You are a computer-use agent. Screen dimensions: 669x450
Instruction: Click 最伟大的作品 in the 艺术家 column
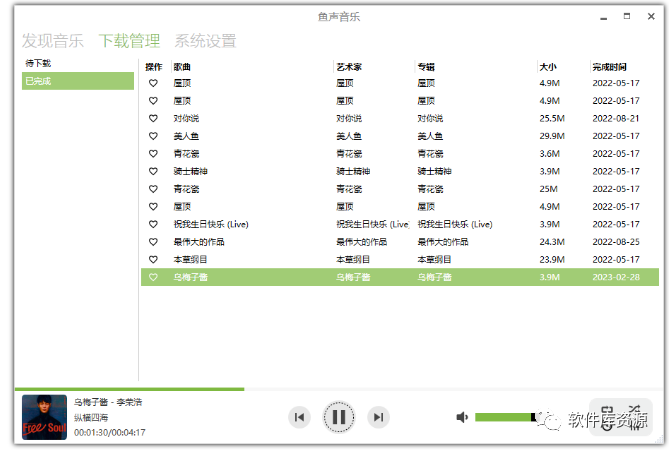point(362,242)
